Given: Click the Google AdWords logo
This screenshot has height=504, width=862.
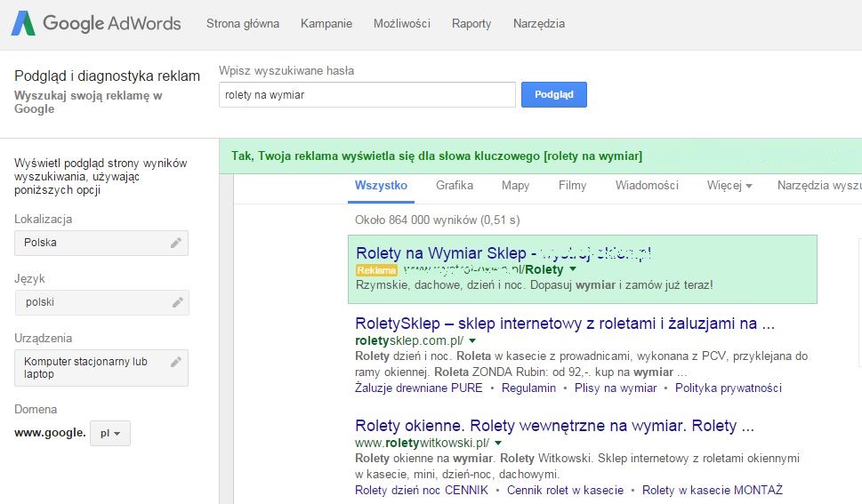Looking at the screenshot, I should [96, 24].
